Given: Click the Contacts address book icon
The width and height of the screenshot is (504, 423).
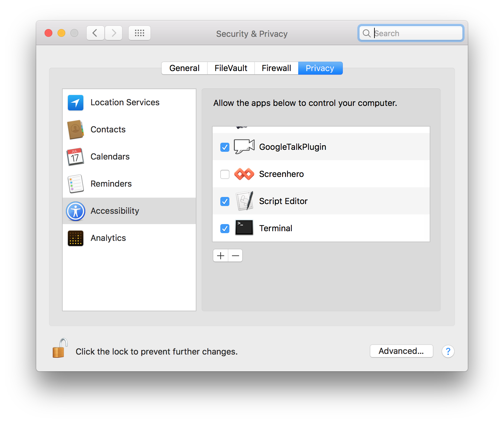Looking at the screenshot, I should tap(76, 129).
